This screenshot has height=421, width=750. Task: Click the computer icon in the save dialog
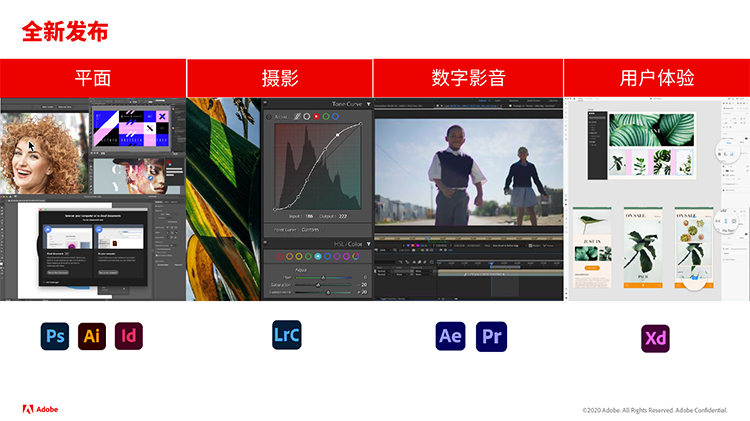(x=99, y=230)
